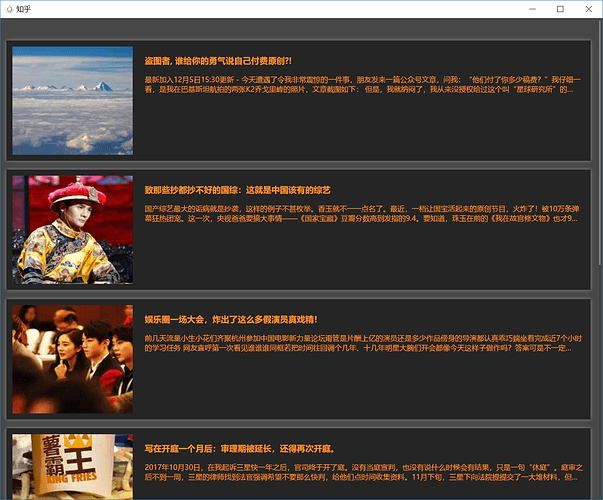
Task: Minimize the 知乎 window
Action: [x=533, y=9]
